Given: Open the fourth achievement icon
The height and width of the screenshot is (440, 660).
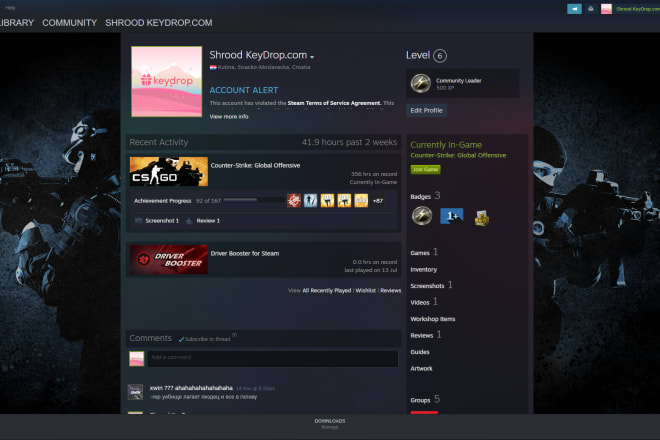Looking at the screenshot, I should click(344, 201).
